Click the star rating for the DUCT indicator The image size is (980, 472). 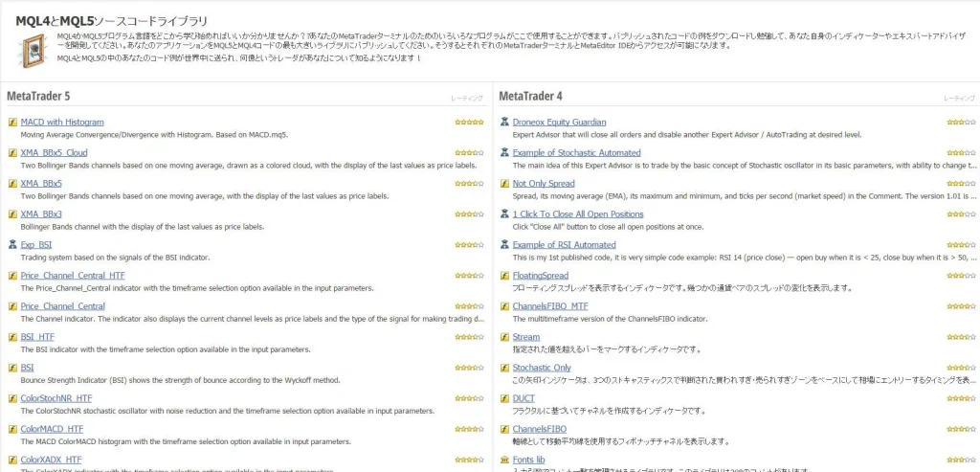tap(961, 398)
